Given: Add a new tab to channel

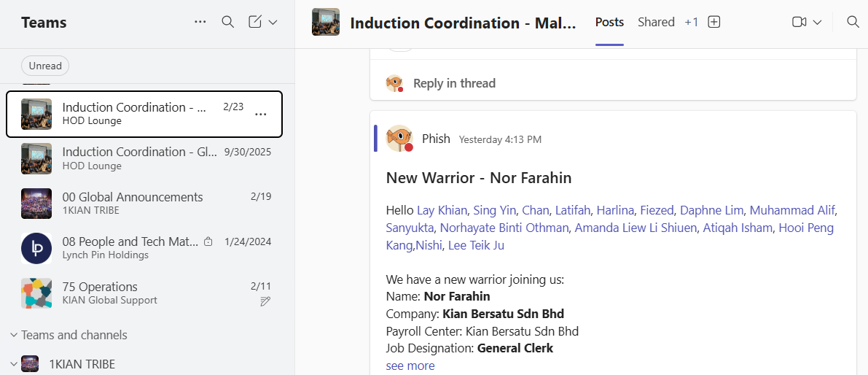Looking at the screenshot, I should (714, 22).
